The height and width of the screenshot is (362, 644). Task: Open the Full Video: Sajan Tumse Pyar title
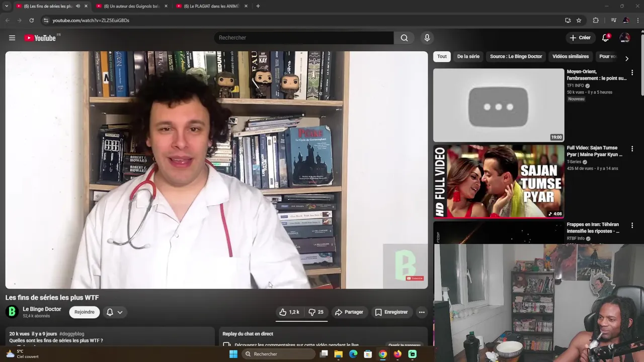[x=595, y=151]
